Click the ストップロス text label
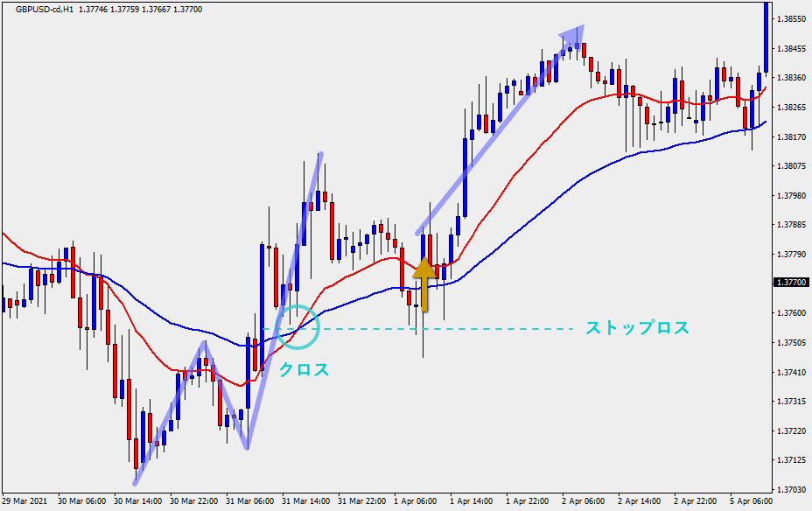Screen dimensions: 812x511 (637, 328)
